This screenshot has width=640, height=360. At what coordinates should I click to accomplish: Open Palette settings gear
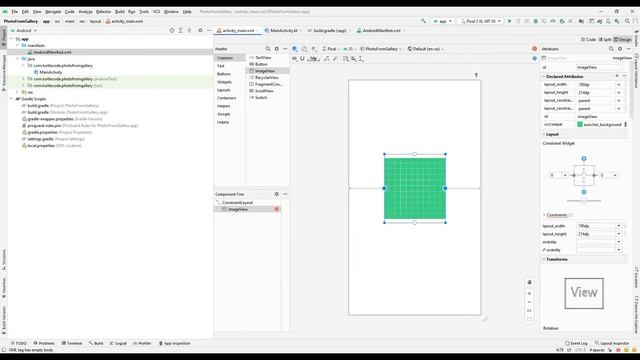[x=277, y=49]
